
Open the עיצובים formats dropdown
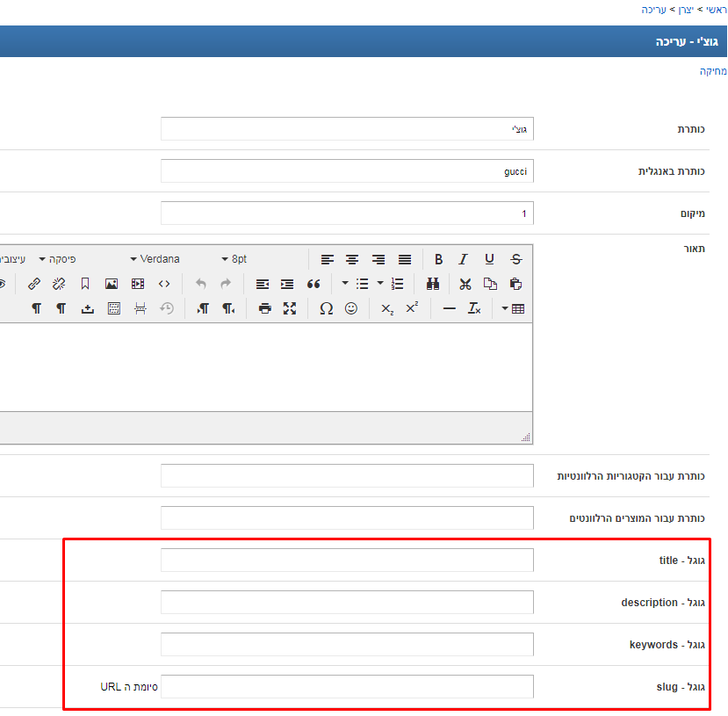[12, 259]
